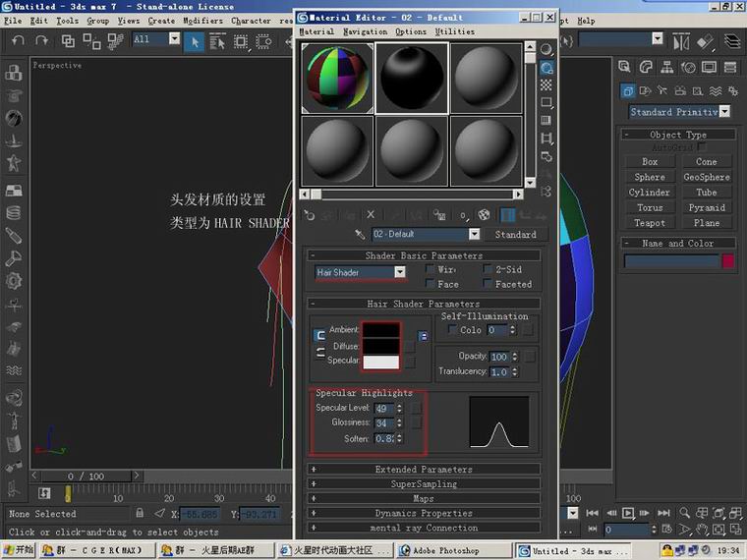Toggle the Ambient-Diffuse lock button
The image size is (747, 560).
(x=320, y=335)
